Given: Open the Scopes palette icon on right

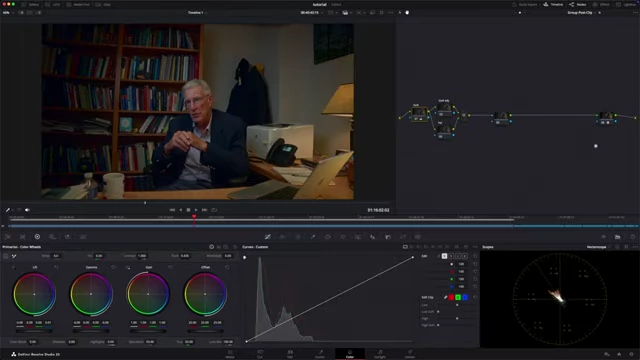Looking at the screenshot, I should (x=618, y=237).
